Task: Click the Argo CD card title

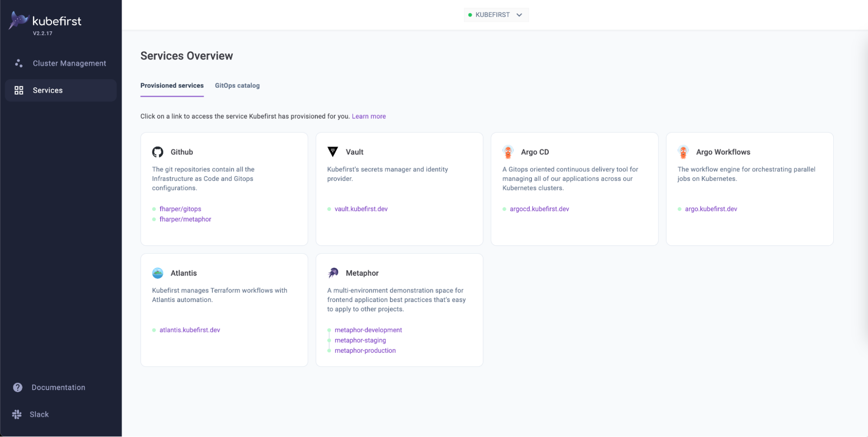Action: (535, 152)
